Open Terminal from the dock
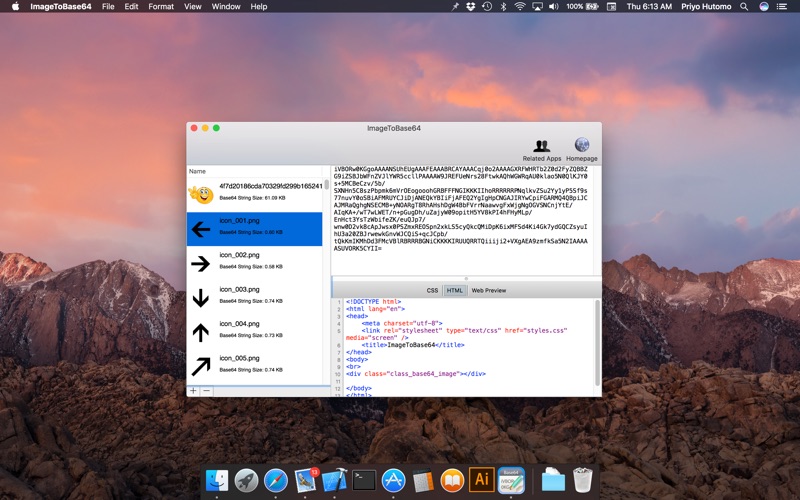Screen dimensions: 800x500 tap(364, 481)
